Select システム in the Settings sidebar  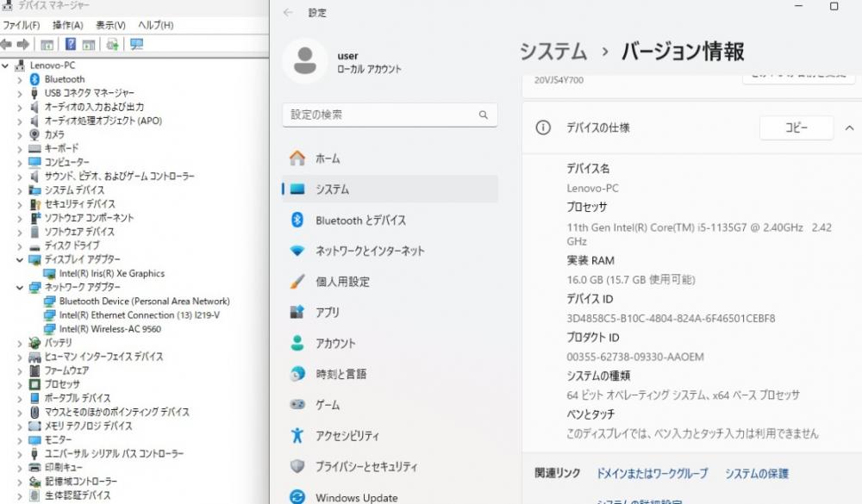[x=390, y=189]
